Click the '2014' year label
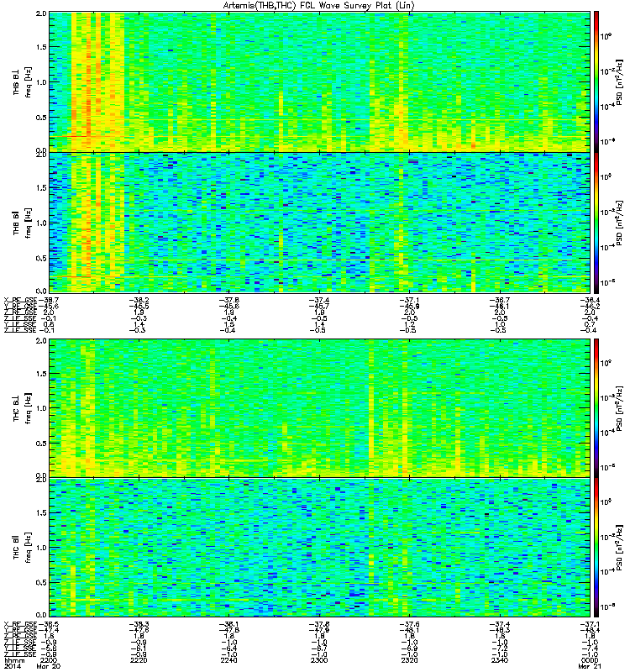 [x=12, y=666]
